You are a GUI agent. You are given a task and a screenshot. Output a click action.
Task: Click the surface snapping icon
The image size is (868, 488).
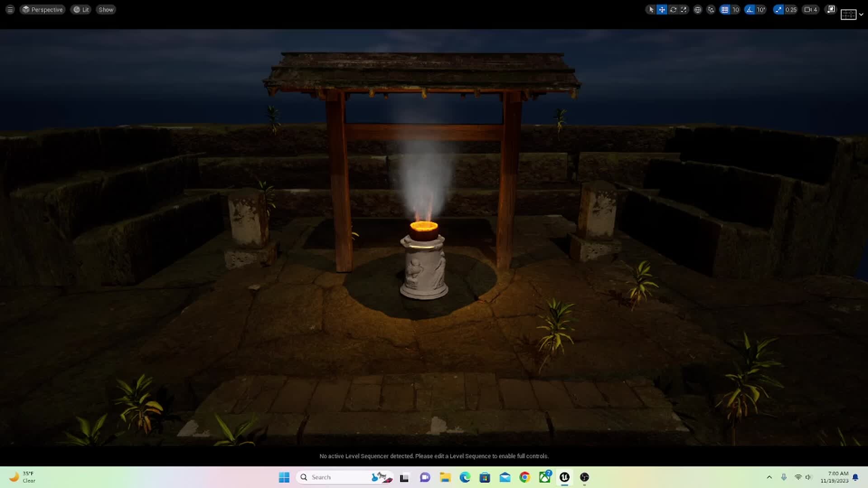[711, 9]
